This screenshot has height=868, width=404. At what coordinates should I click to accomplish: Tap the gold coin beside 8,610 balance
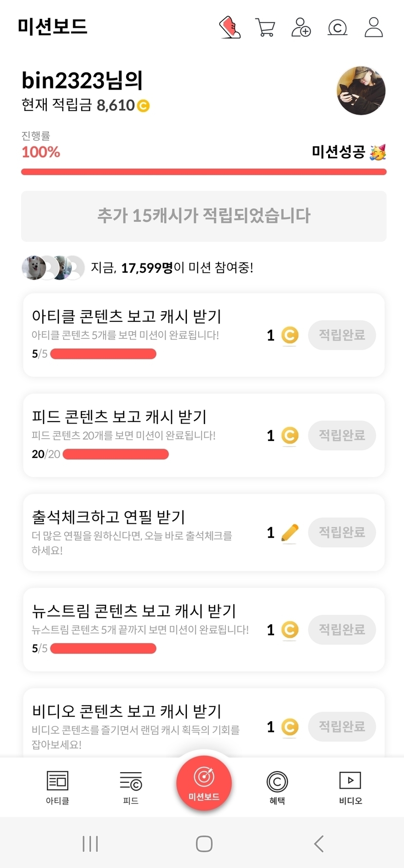pyautogui.click(x=143, y=106)
